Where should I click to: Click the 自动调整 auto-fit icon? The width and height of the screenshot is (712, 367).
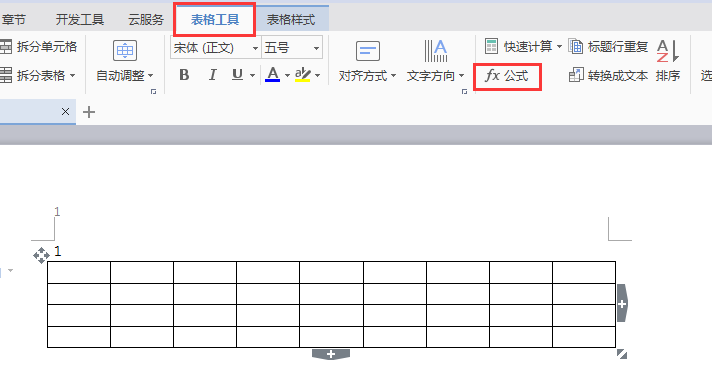pos(125,50)
